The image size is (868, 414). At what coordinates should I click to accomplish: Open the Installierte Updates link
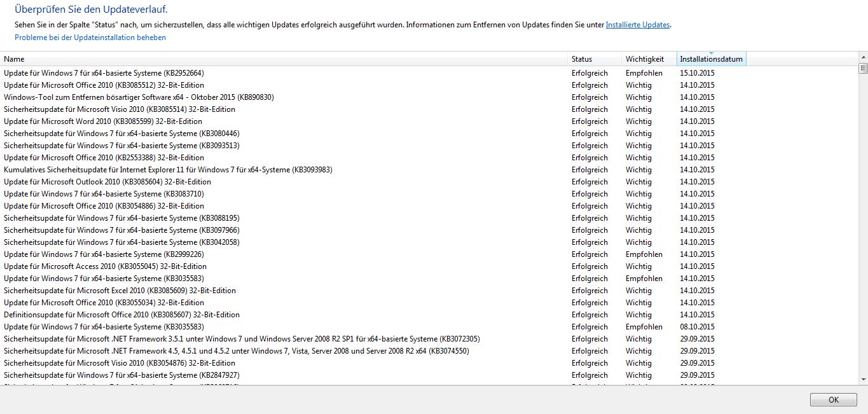coord(638,25)
